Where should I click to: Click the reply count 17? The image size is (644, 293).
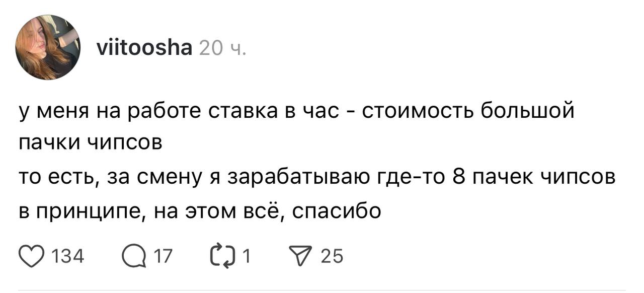(162, 257)
